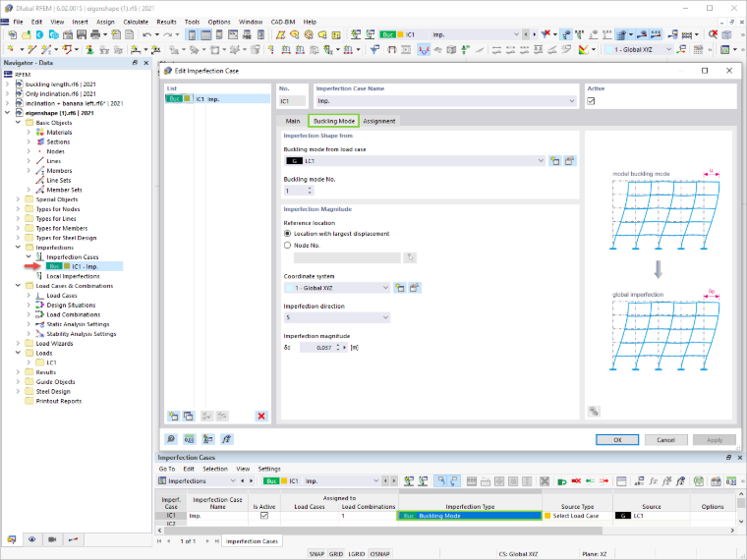Click the new imperfection case icon below the list
The height and width of the screenshot is (560, 747).
[x=173, y=417]
